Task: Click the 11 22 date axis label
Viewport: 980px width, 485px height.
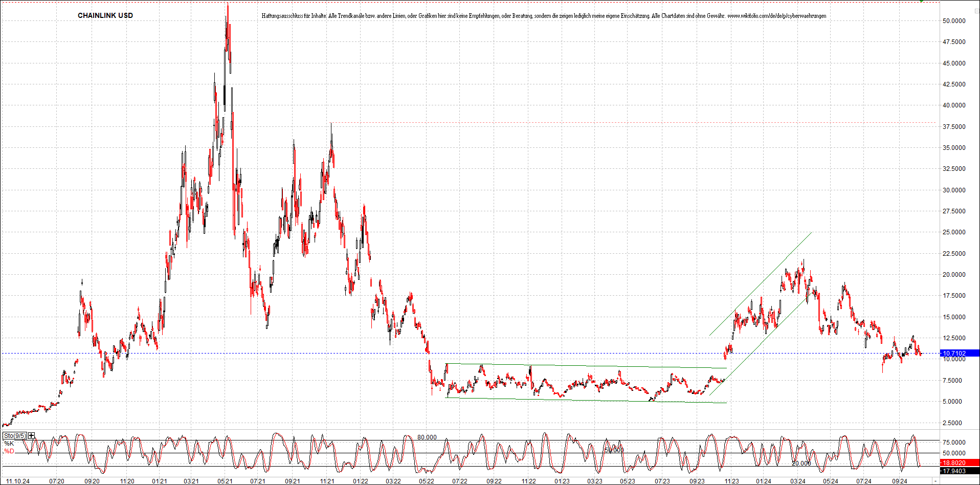Action: click(529, 481)
